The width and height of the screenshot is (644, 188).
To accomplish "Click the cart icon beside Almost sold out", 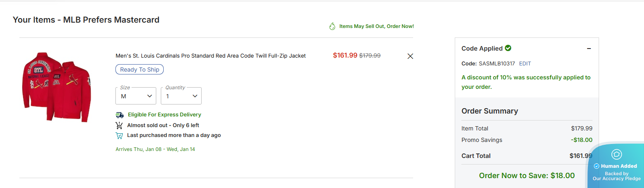I will [x=119, y=125].
